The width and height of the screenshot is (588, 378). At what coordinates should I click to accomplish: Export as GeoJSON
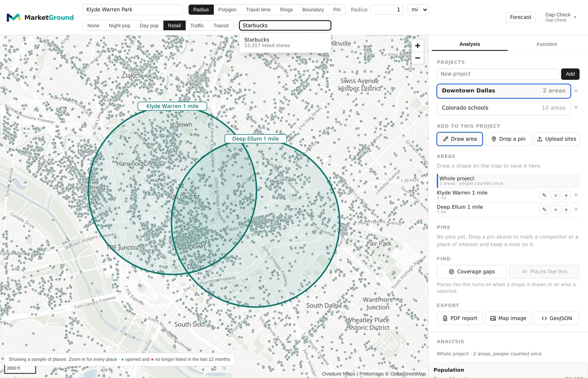(556, 318)
